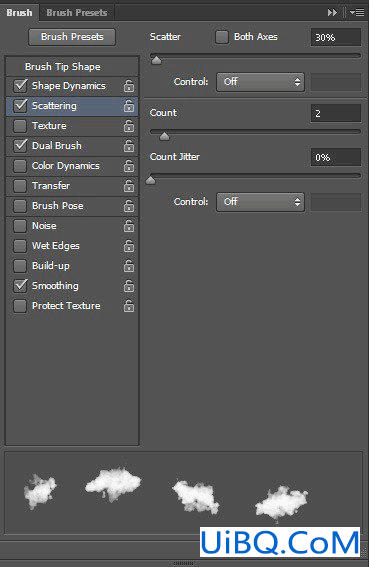This screenshot has width=370, height=567.
Task: Open Scatter Control dropdown
Action: pyautogui.click(x=260, y=82)
